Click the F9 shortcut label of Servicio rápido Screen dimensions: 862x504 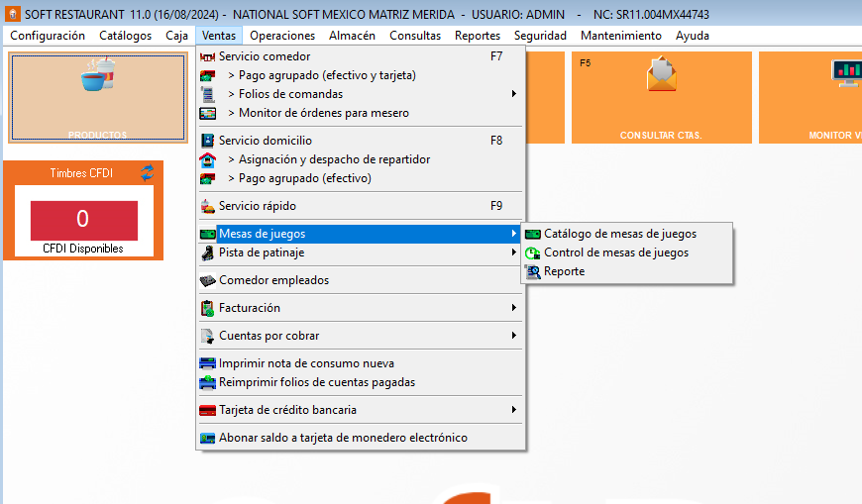[x=496, y=206]
